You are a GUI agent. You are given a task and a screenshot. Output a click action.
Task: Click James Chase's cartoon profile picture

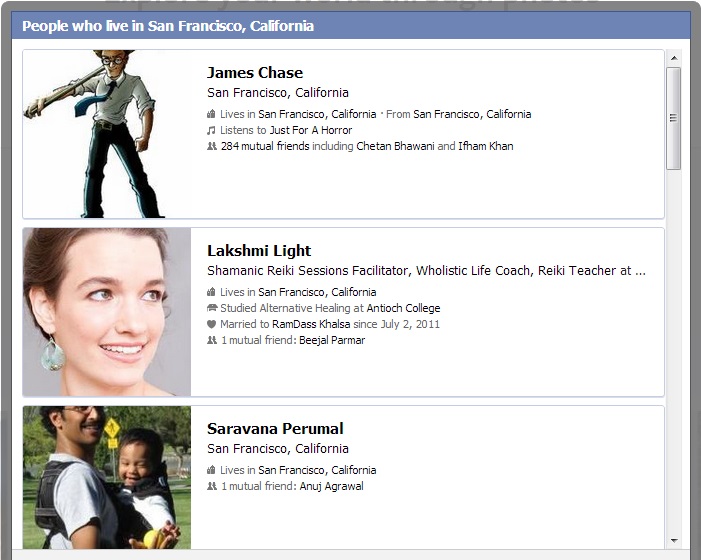pos(107,134)
